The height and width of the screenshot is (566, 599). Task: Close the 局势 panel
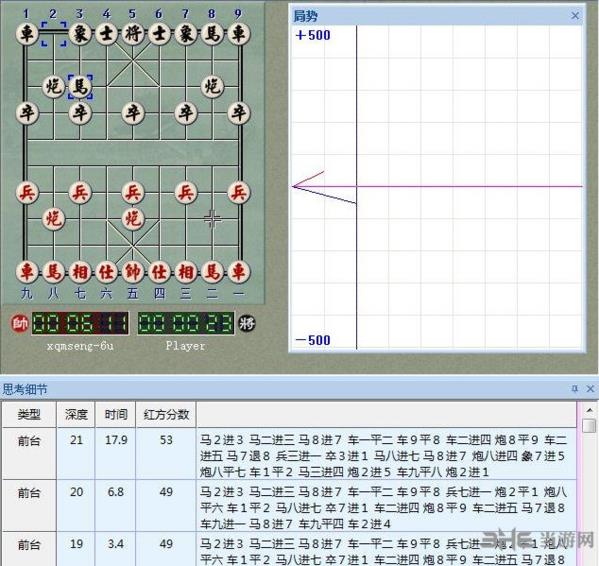click(x=575, y=16)
